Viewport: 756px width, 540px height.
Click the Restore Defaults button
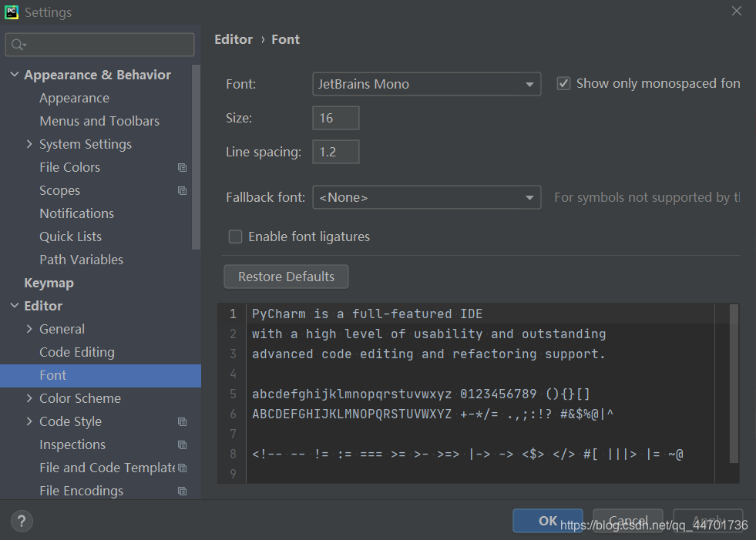pos(286,277)
